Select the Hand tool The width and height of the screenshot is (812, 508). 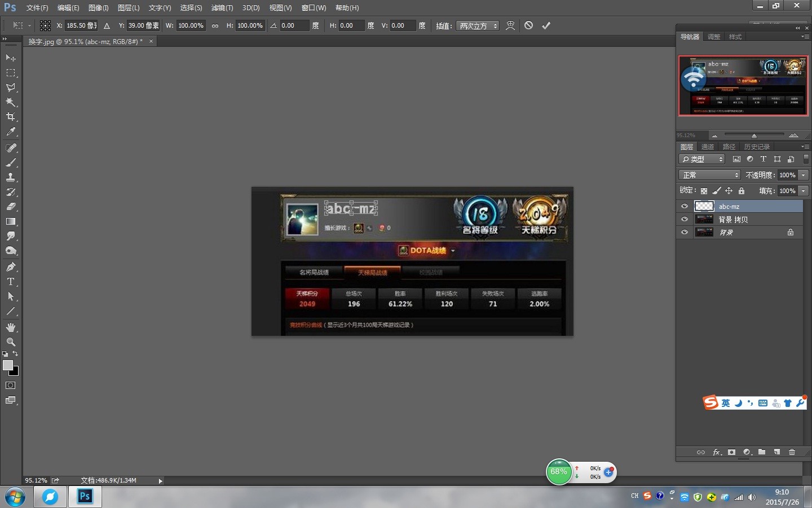pyautogui.click(x=11, y=327)
